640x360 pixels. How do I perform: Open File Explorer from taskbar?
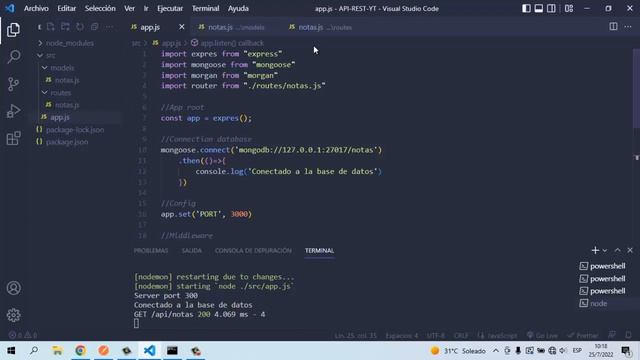tap(57, 351)
